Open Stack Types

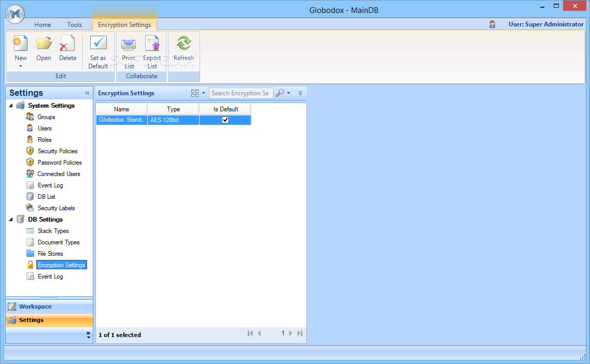[x=53, y=230]
